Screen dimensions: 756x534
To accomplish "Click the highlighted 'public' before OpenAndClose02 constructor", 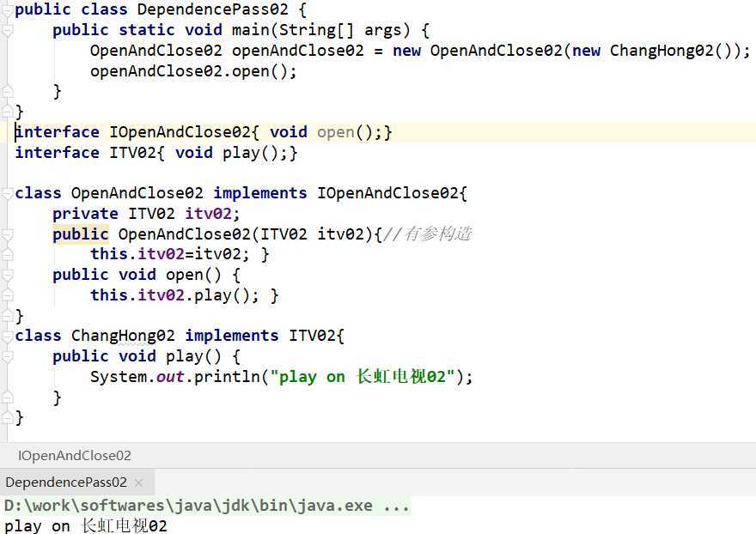I will coord(81,234).
